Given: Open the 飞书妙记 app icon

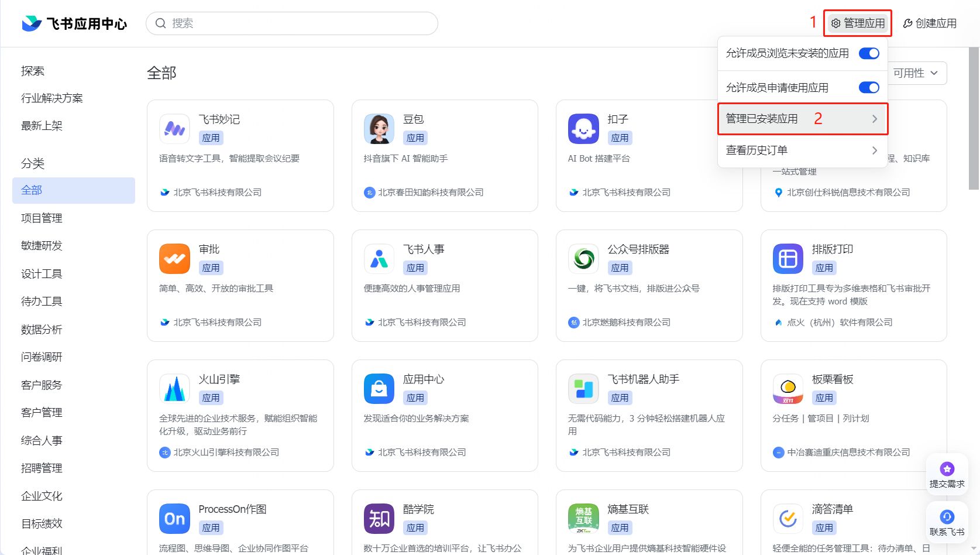Looking at the screenshot, I should [174, 129].
